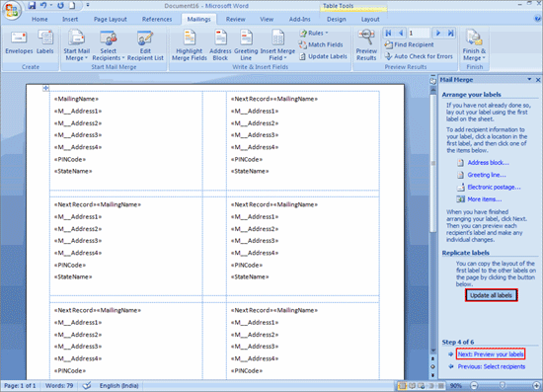This screenshot has height=392, width=543.
Task: Open the Rules dropdown
Action: coord(314,33)
